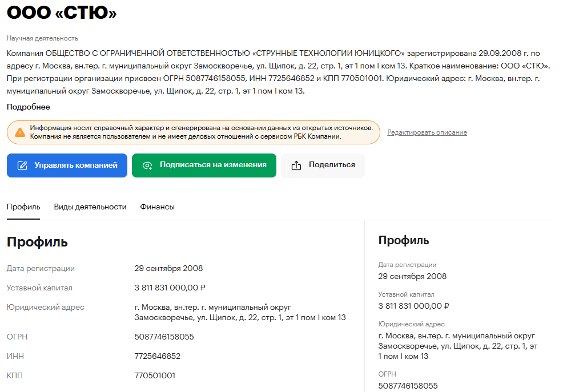Click the legal address in the right sidebar
587x392 pixels.
(x=458, y=346)
